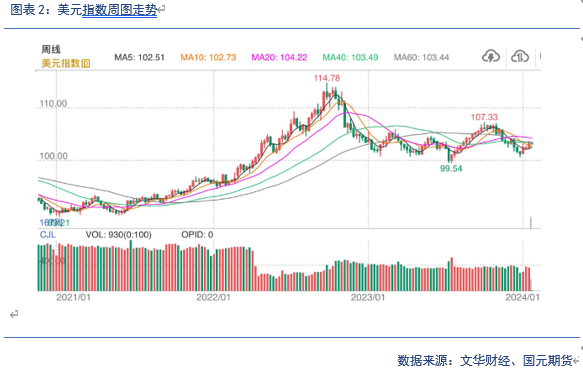583x369 pixels.
Task: Click the VOL: 930(0:100) readout
Action: 118,235
